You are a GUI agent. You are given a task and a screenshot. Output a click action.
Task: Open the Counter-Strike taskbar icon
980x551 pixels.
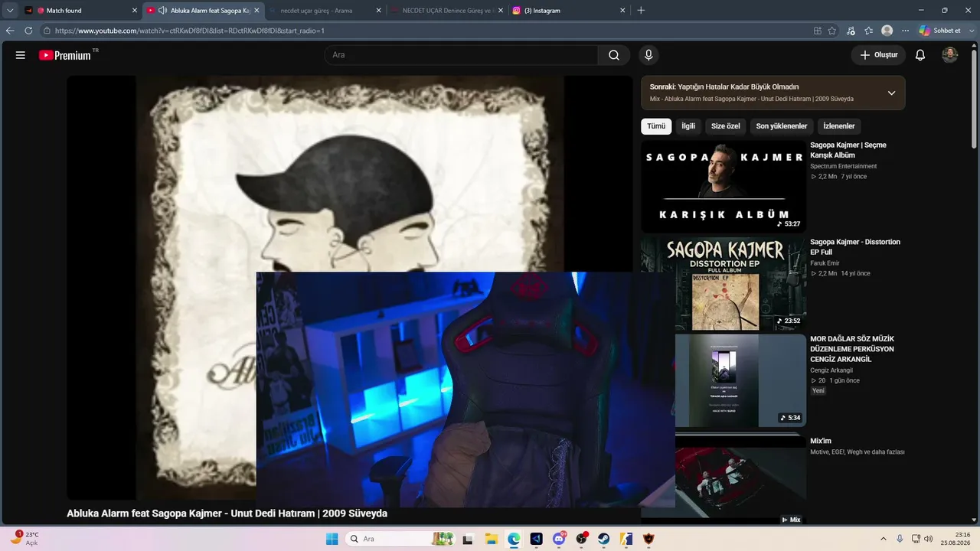pos(627,539)
